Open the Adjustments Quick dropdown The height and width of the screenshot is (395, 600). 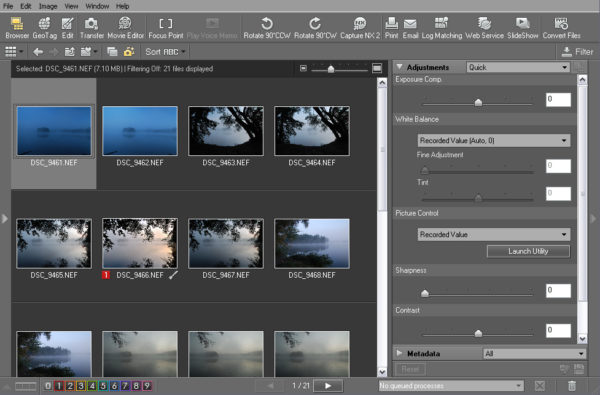click(x=518, y=67)
